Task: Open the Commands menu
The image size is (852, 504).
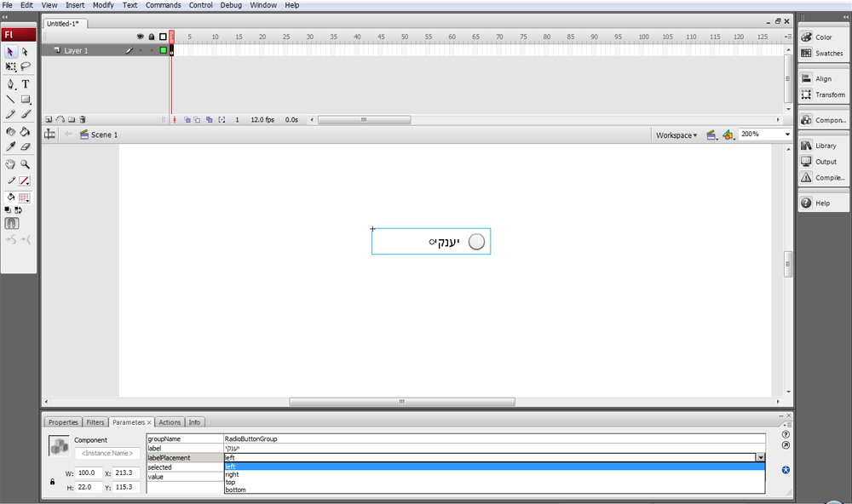Action: (163, 5)
